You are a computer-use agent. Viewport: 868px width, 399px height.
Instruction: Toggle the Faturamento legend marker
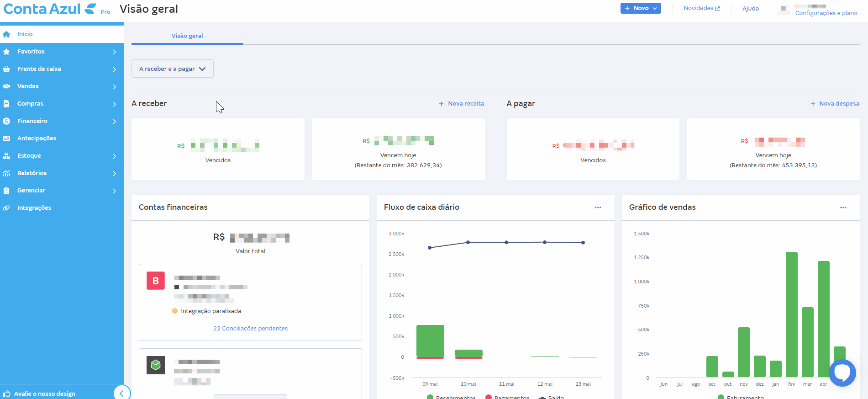click(721, 397)
